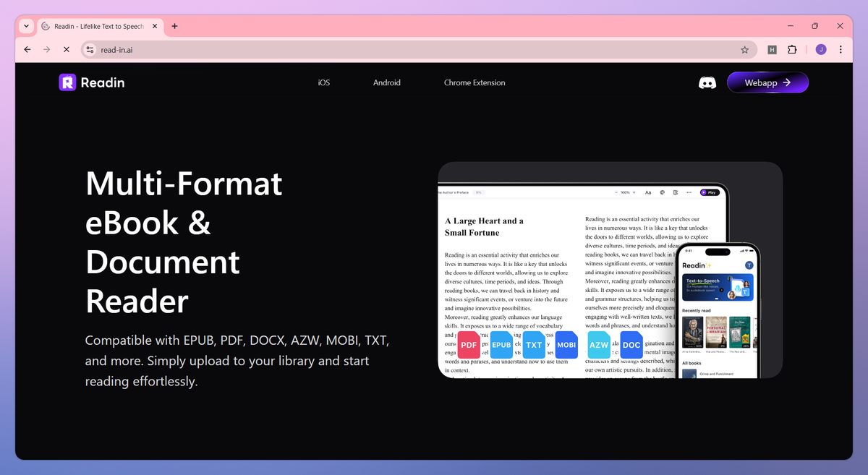Click the browser forward arrow
Viewport: 868px width, 475px height.
point(46,50)
